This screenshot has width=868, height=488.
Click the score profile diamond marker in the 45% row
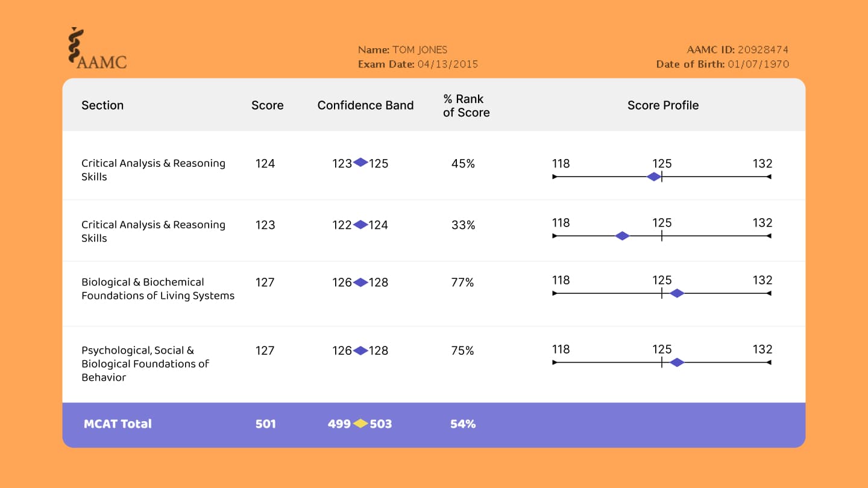[654, 177]
